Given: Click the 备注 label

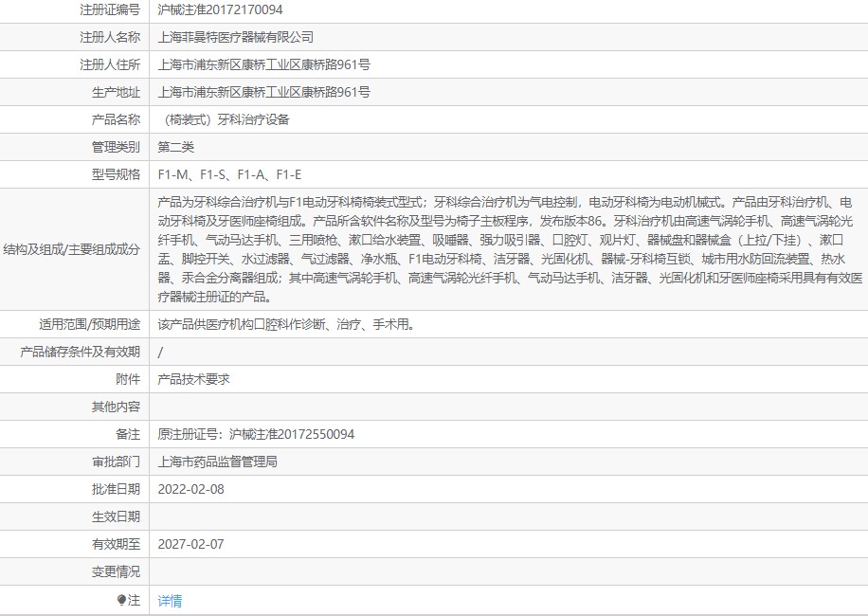Looking at the screenshot, I should click(128, 434).
